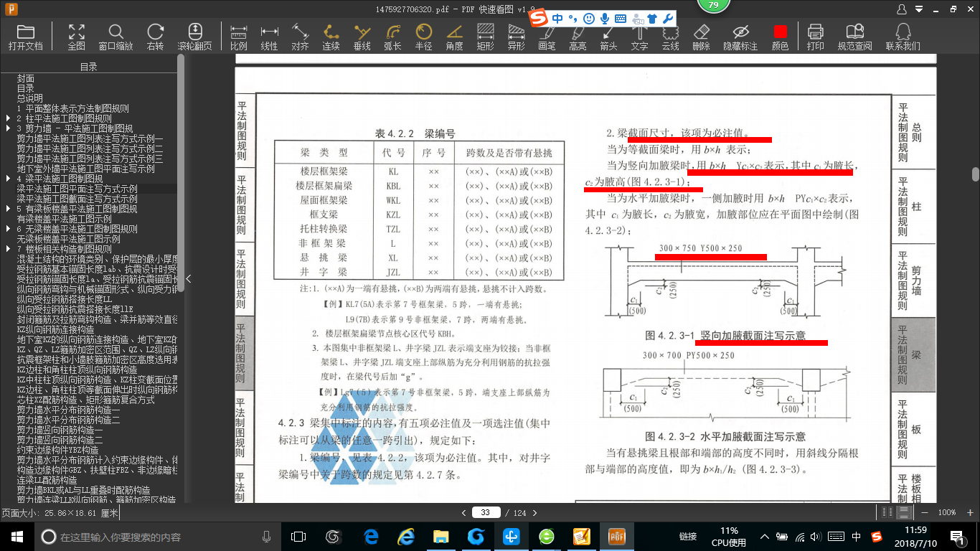Zoom out with the minus button
Viewport: 980px width, 551px height.
[x=923, y=512]
